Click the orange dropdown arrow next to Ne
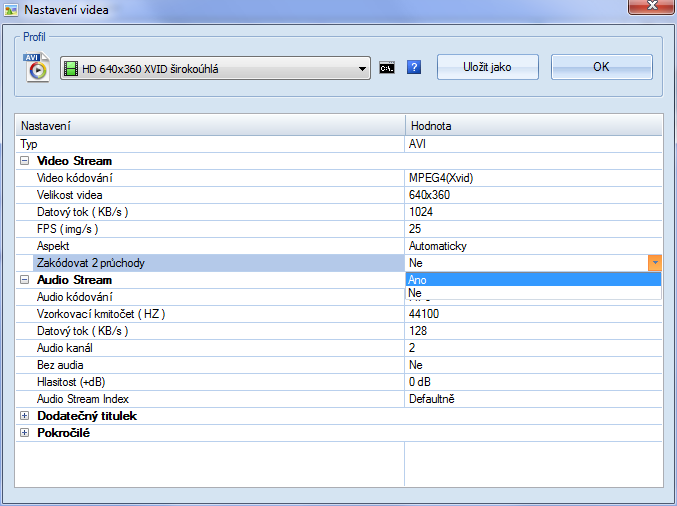 [x=655, y=263]
